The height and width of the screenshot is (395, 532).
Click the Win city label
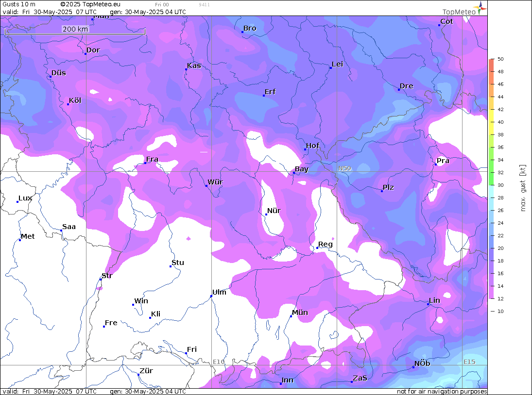(141, 301)
